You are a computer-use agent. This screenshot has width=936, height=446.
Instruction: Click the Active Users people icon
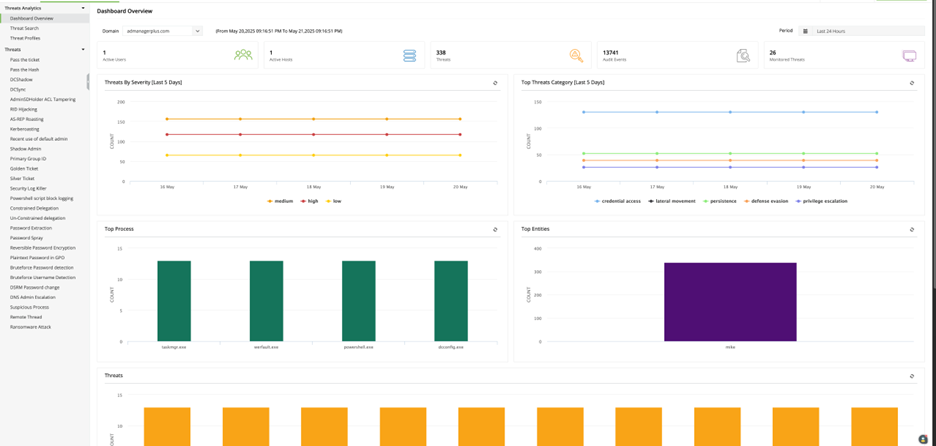(x=243, y=56)
